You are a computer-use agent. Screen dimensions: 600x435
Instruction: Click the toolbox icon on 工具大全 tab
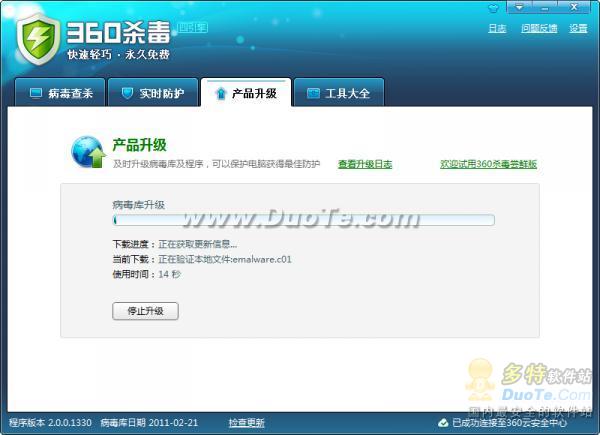313,93
